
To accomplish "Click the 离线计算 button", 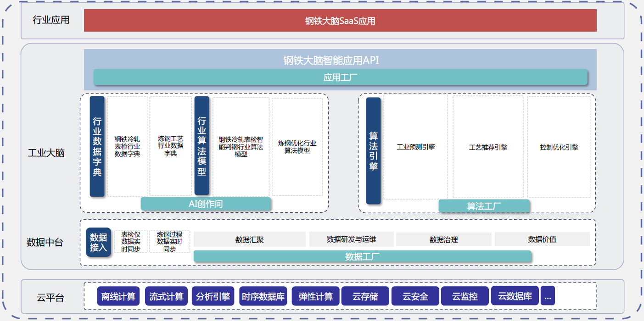I will [x=118, y=296].
